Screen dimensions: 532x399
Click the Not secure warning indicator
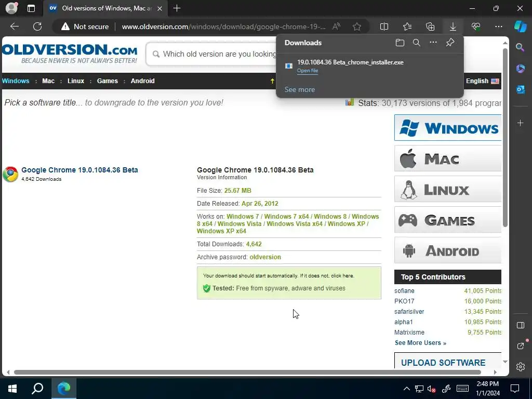[85, 26]
